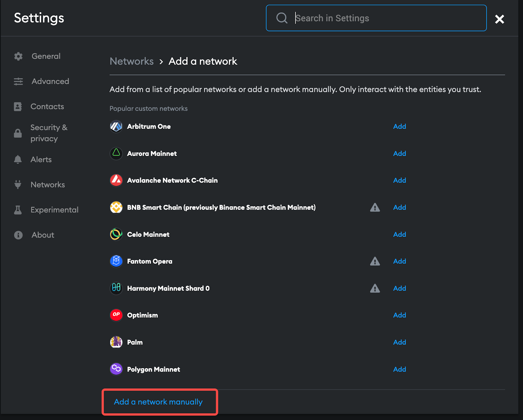Add the Palm network

tap(399, 342)
